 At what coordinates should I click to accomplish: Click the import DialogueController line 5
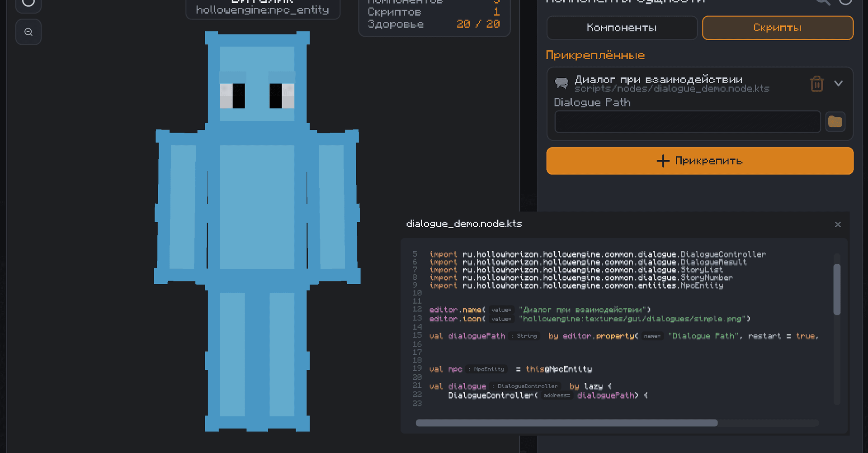pyautogui.click(x=598, y=254)
